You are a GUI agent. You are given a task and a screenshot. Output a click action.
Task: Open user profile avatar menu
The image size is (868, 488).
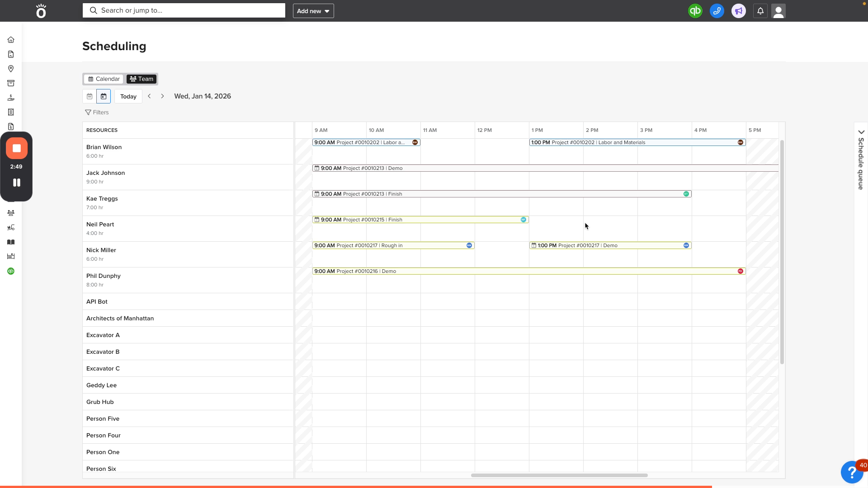[x=778, y=11]
